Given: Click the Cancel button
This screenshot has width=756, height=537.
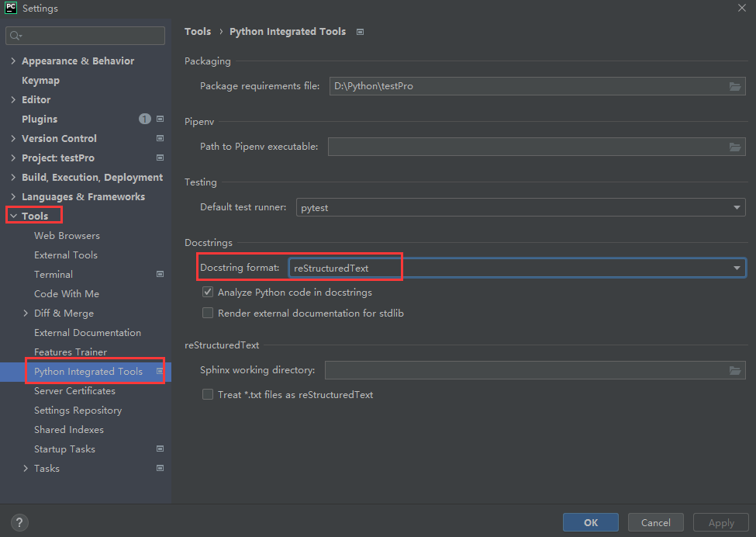Looking at the screenshot, I should 656,522.
